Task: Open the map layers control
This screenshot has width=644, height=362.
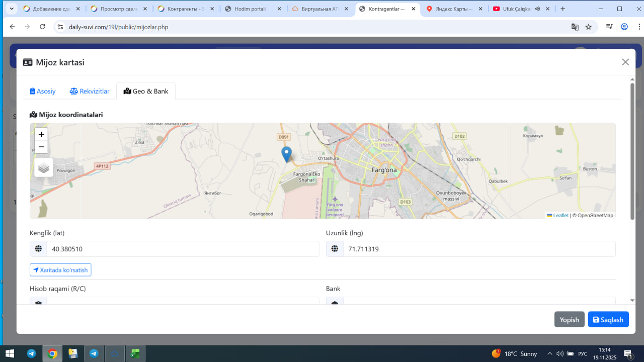Action: click(44, 168)
